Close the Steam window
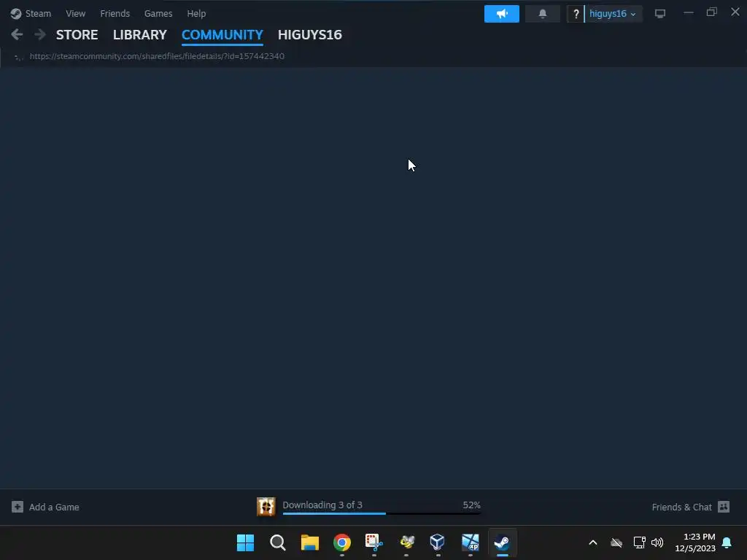This screenshot has width=747, height=560. (x=735, y=12)
